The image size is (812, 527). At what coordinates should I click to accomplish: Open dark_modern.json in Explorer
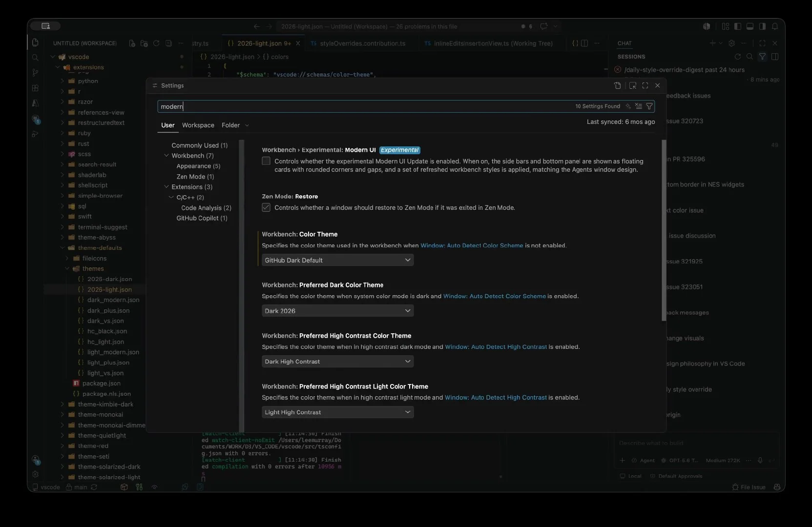[113, 300]
